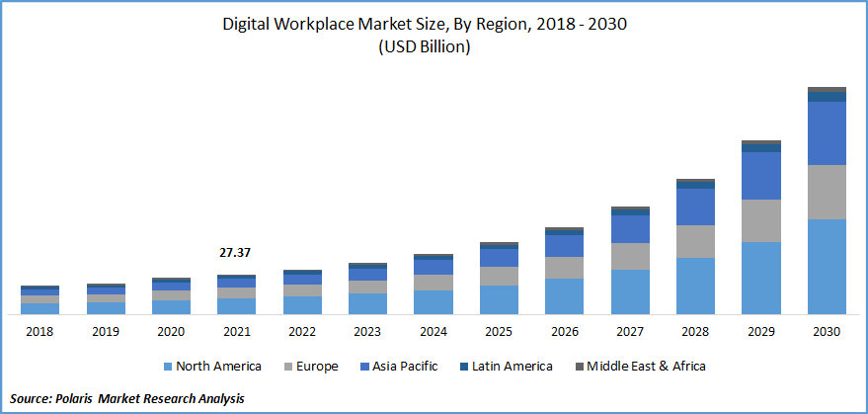Select Asia Pacific segment of 2024 bar
868x414 pixels.
[434, 268]
